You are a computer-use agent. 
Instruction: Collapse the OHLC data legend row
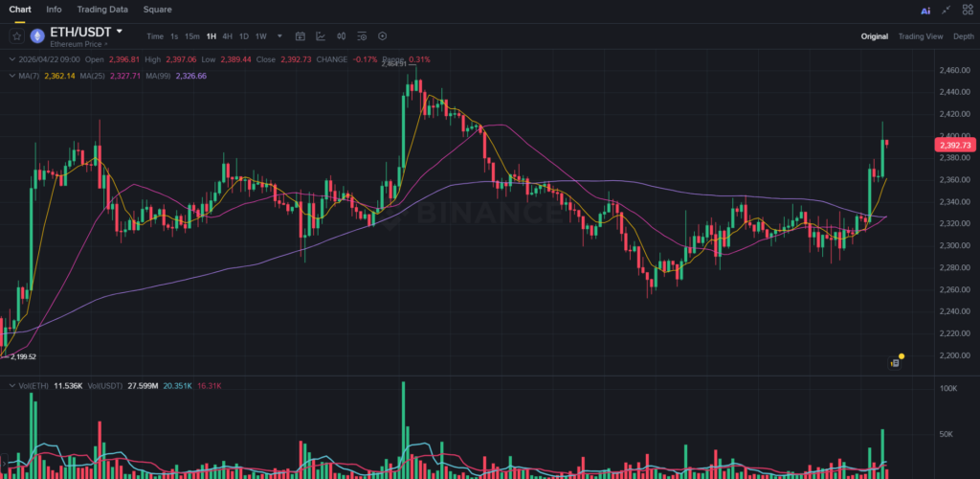11,59
